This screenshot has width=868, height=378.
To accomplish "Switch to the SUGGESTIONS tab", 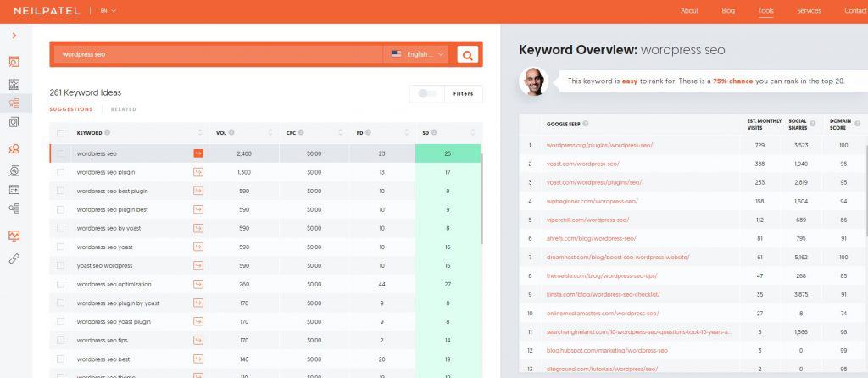I will pos(71,109).
